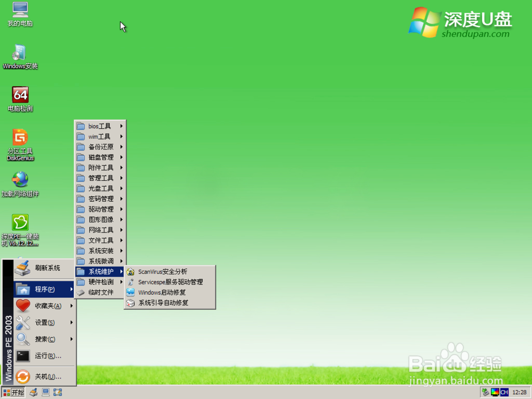Expand the 收藏夹(A) submenu arrow
This screenshot has height=399, width=532.
point(71,306)
